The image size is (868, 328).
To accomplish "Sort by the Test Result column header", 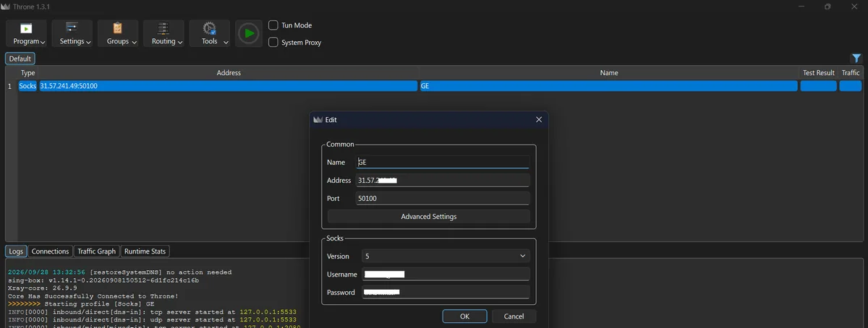I will pos(819,73).
